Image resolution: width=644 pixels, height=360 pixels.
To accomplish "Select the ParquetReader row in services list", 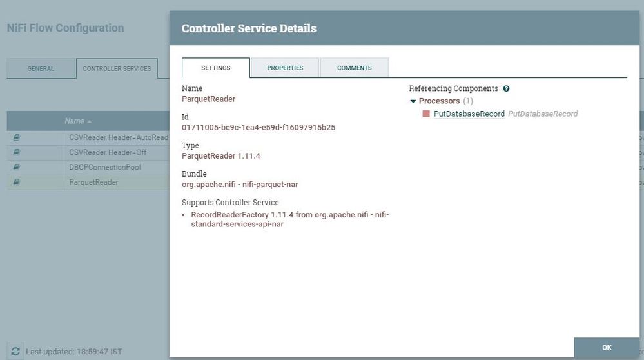I will coord(88,182).
